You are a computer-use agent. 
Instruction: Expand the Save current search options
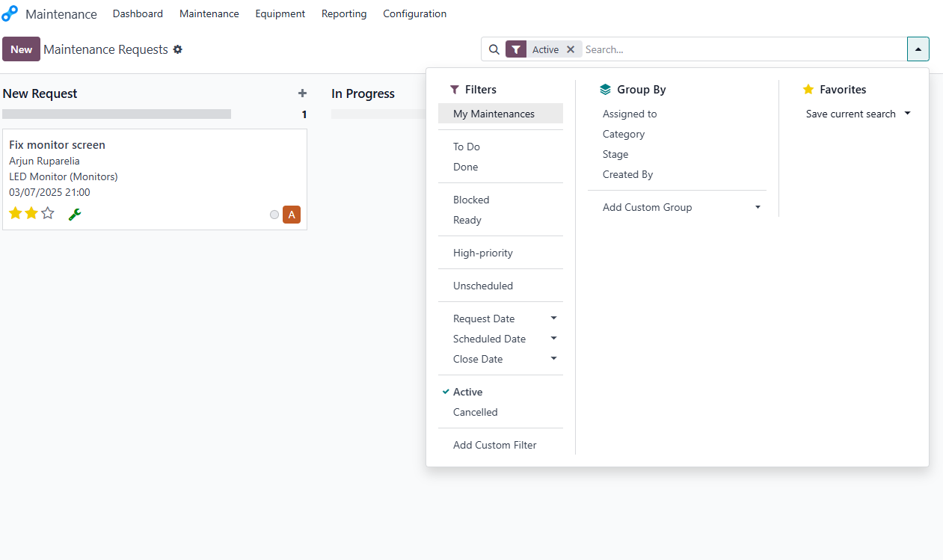907,114
